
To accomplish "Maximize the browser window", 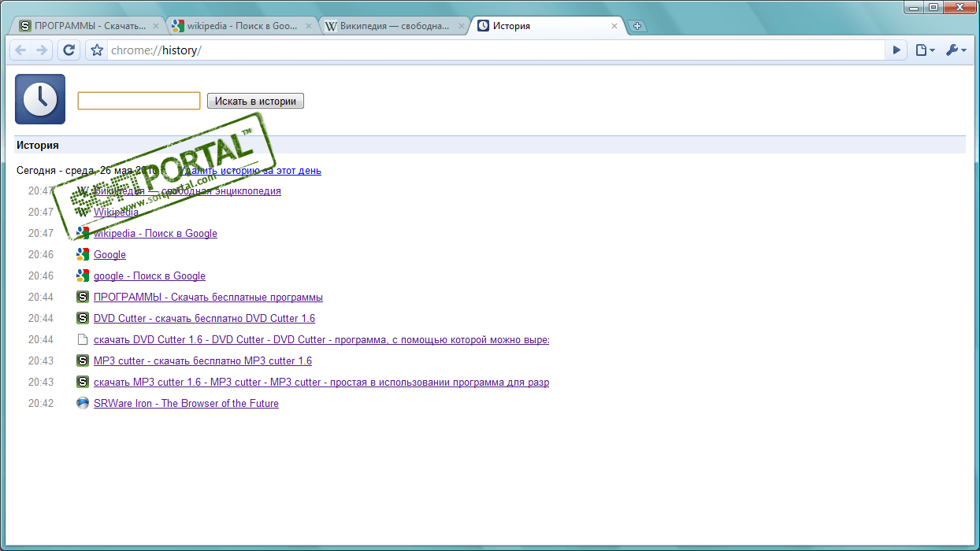I will point(934,6).
